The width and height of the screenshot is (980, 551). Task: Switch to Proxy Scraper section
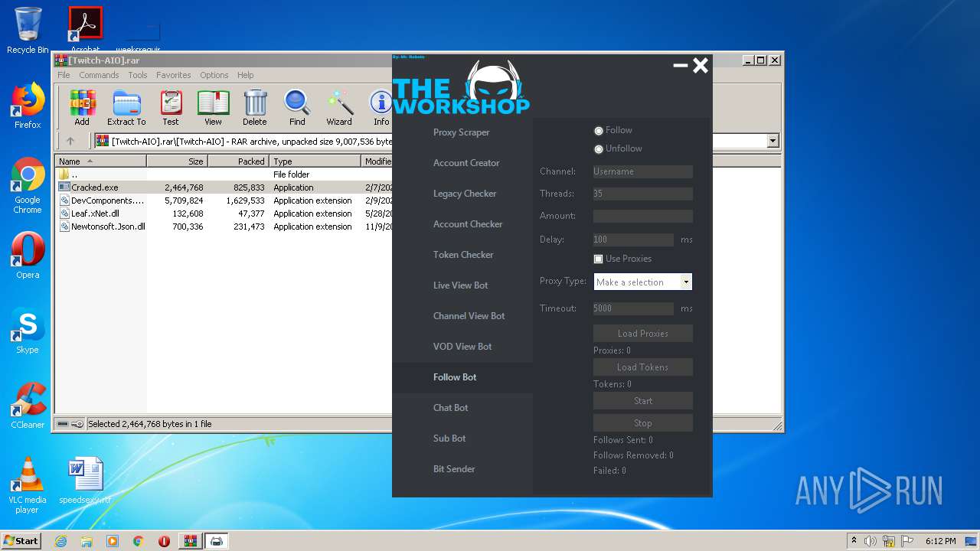[x=462, y=132]
